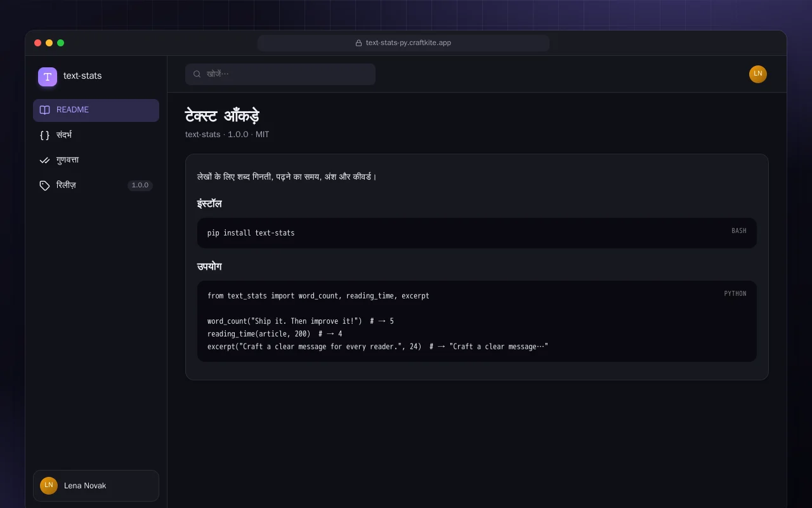Image resolution: width=812 pixels, height=508 pixels.
Task: Select the रिलीज़ navigation entry
Action: pyautogui.click(x=96, y=185)
